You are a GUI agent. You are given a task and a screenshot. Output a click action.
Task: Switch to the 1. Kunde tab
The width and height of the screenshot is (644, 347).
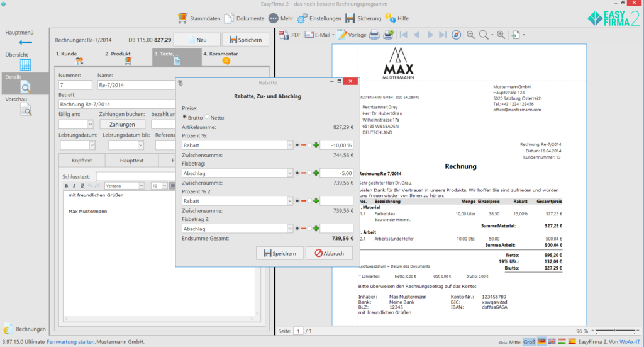pyautogui.click(x=79, y=57)
